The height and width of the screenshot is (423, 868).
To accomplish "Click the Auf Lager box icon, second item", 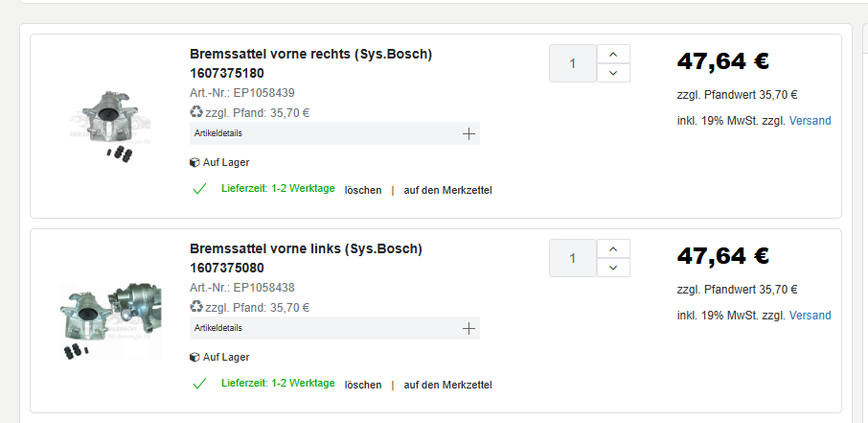I will coord(194,357).
